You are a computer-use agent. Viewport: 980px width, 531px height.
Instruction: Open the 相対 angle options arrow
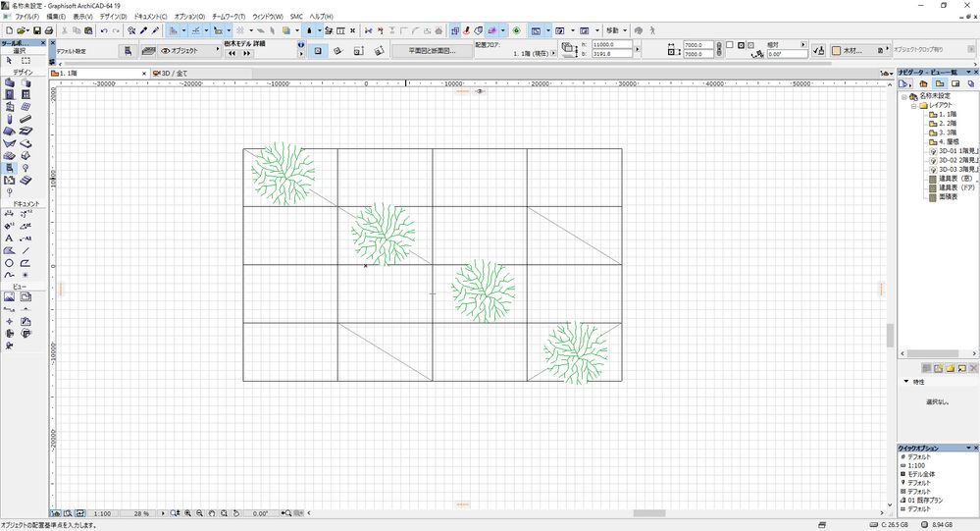coord(803,44)
